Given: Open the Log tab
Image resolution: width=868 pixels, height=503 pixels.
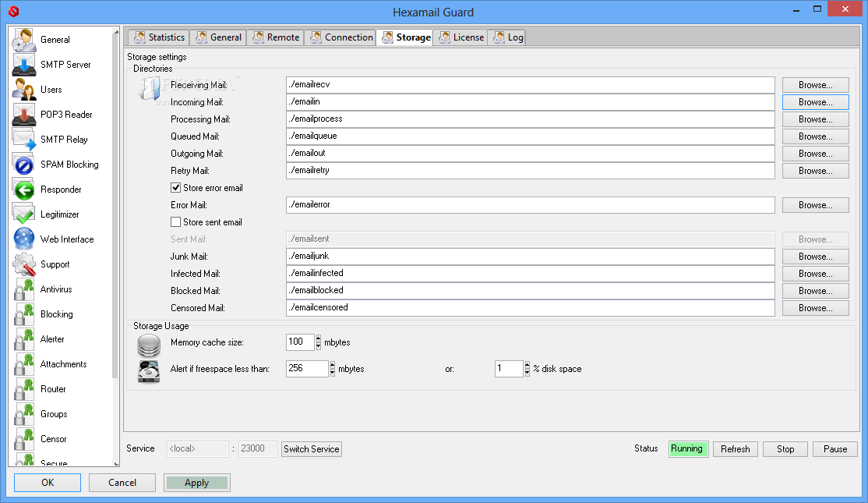Looking at the screenshot, I should pos(507,37).
